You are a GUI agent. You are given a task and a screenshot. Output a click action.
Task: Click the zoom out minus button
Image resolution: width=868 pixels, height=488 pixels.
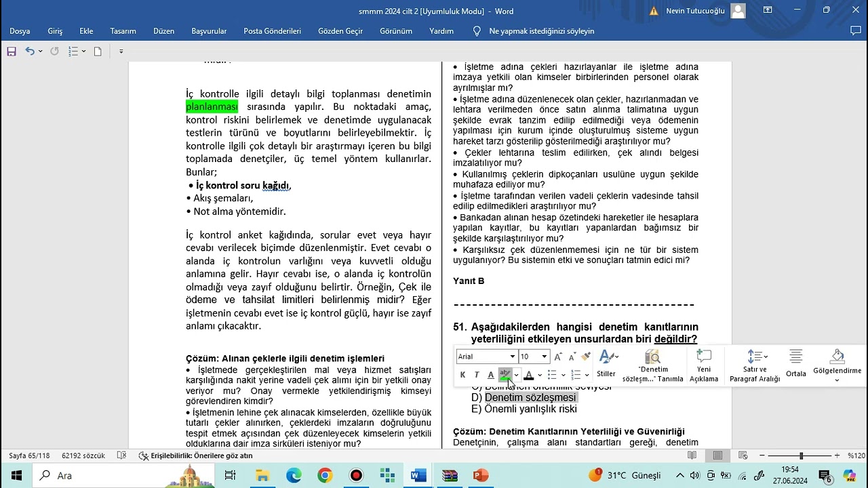[x=762, y=455]
